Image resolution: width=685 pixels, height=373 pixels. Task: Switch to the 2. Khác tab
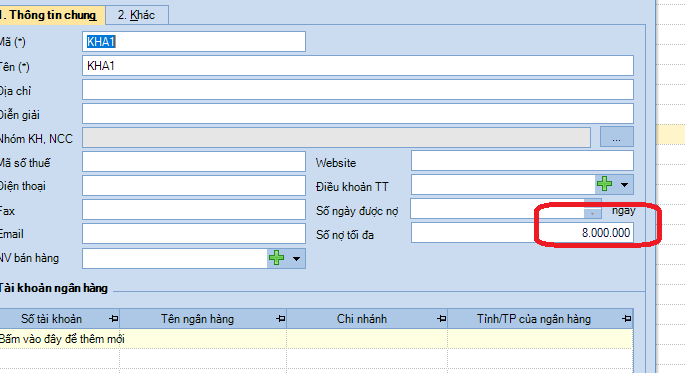pos(136,15)
